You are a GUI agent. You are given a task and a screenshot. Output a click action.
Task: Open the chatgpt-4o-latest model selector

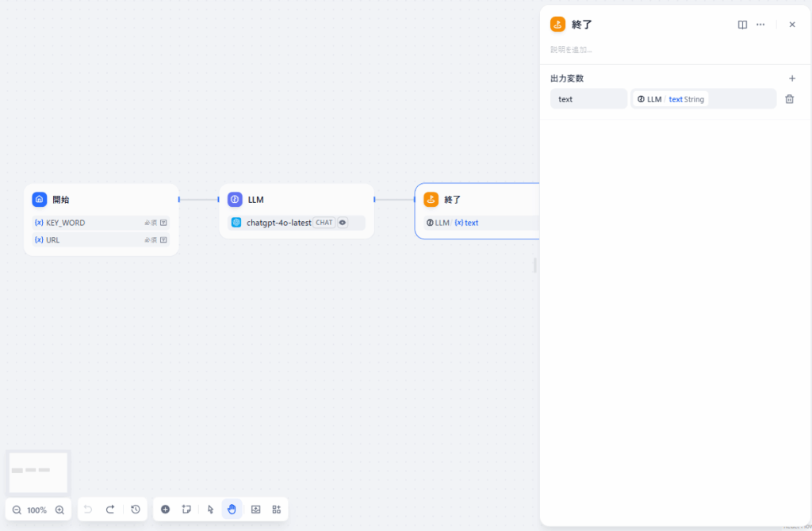278,223
